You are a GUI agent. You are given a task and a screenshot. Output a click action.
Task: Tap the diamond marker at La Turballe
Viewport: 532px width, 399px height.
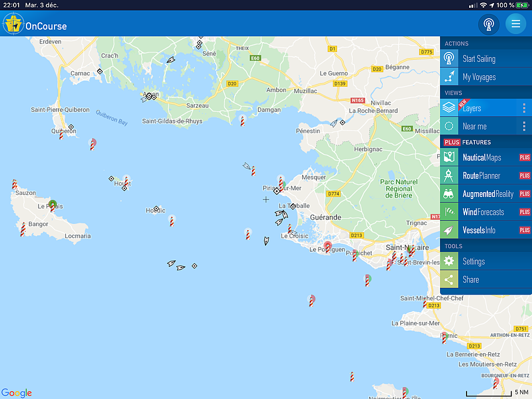click(x=293, y=206)
